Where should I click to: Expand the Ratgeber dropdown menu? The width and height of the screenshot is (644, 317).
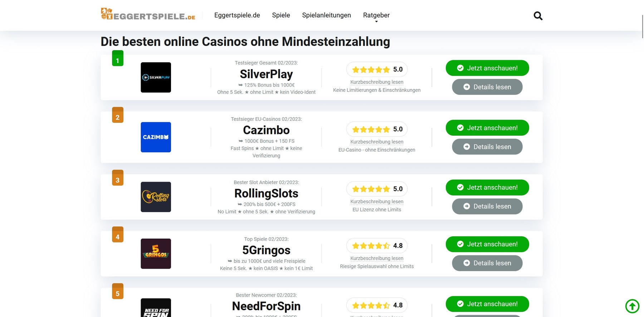[376, 15]
